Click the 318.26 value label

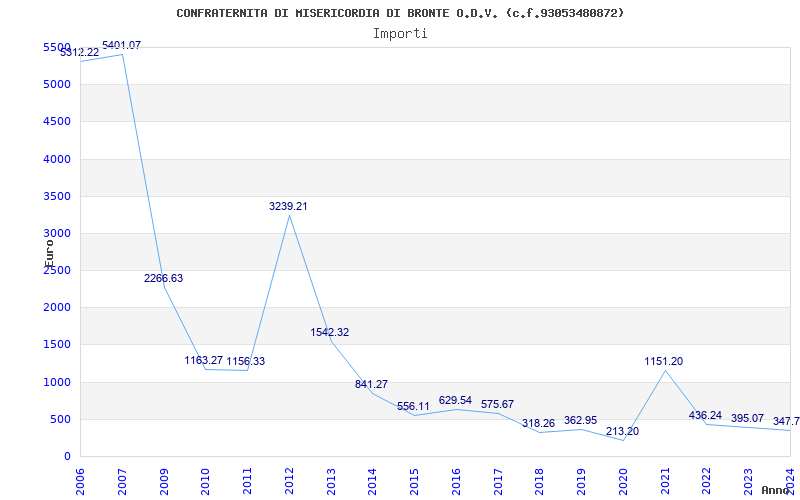538,423
